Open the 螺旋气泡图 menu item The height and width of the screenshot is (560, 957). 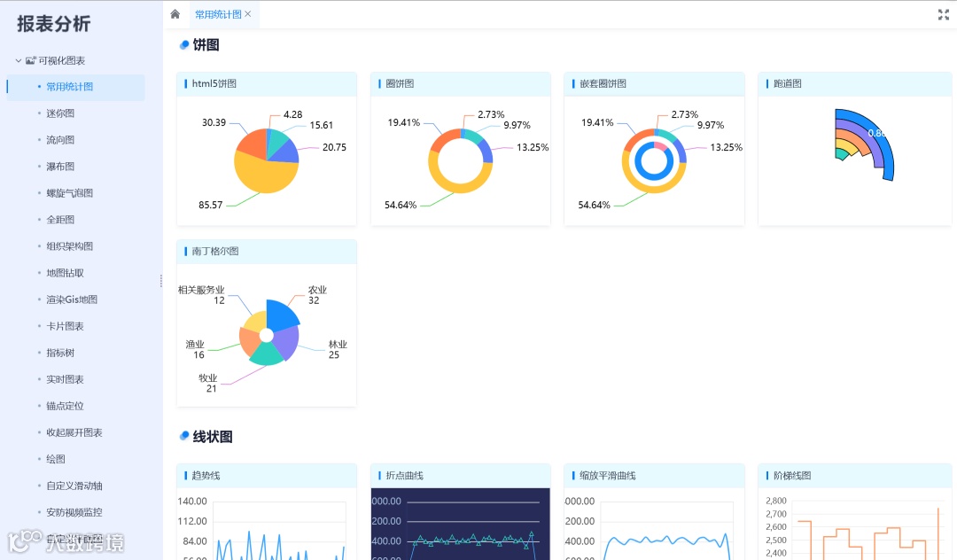click(70, 193)
